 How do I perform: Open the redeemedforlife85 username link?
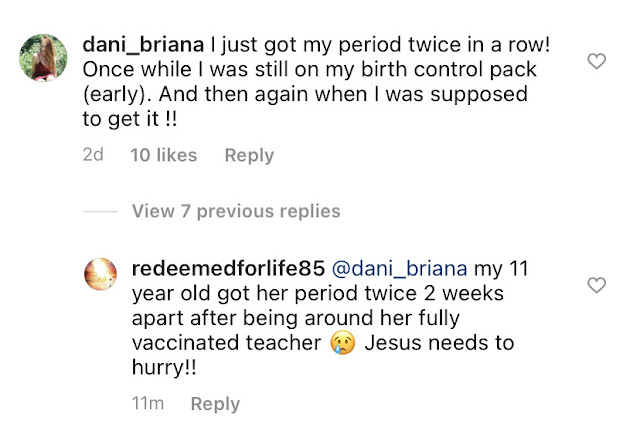coord(228,268)
